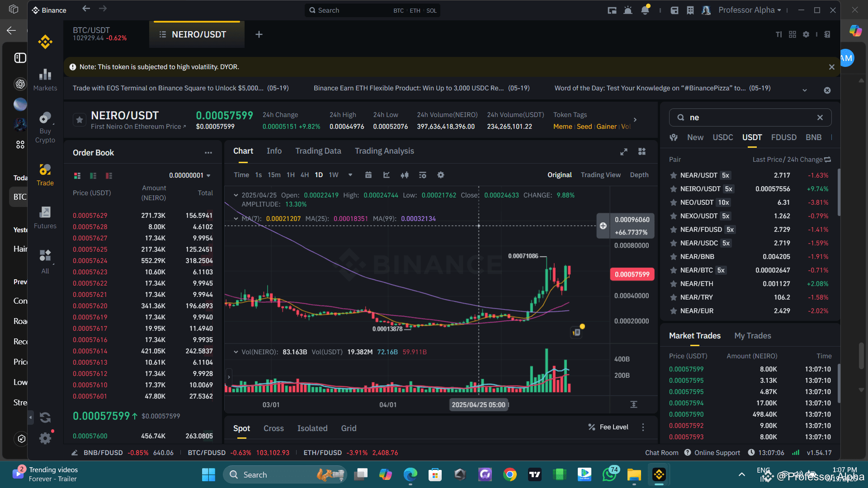Image resolution: width=868 pixels, height=488 pixels.
Task: Favorite the NEAR/USDT pair star
Action: 674,175
